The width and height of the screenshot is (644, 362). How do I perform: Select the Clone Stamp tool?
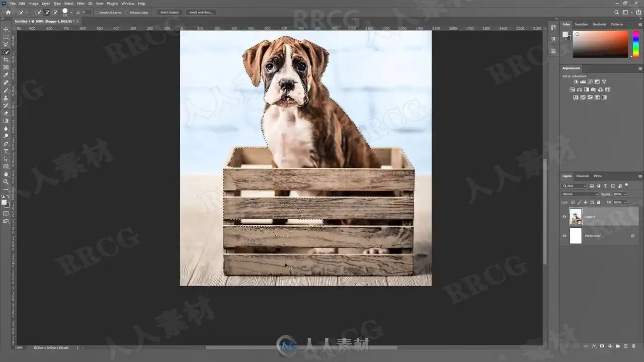tap(6, 98)
